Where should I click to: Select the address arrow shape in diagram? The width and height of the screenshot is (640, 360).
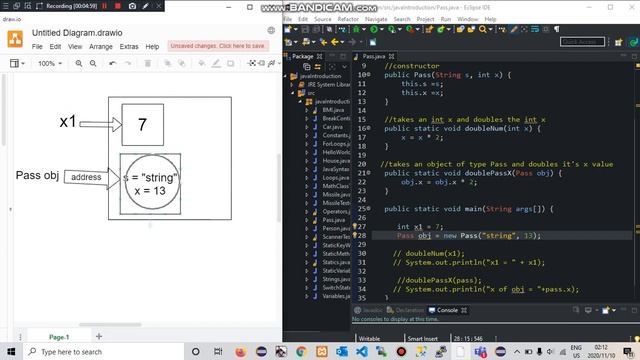pyautogui.click(x=93, y=177)
